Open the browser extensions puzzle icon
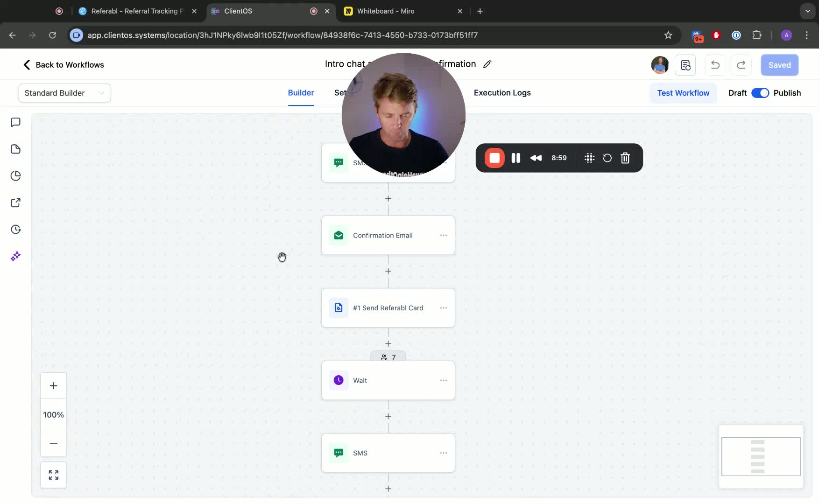The height and width of the screenshot is (504, 819). point(757,35)
